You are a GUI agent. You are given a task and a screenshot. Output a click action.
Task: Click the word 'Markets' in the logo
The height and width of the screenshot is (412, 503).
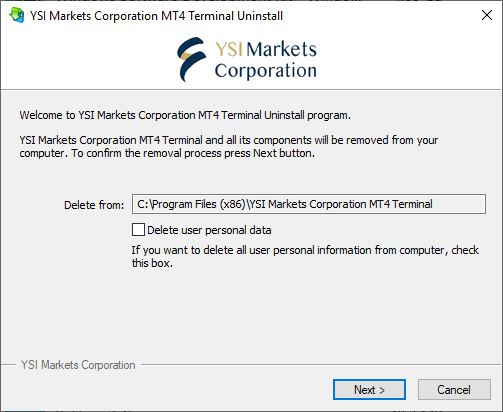coord(282,49)
